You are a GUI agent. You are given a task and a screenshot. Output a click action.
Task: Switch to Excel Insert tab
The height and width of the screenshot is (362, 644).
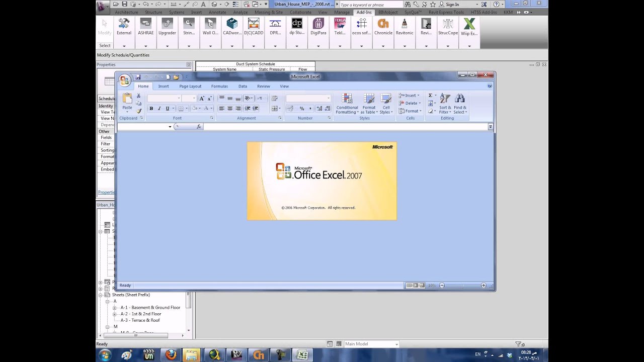pyautogui.click(x=164, y=86)
